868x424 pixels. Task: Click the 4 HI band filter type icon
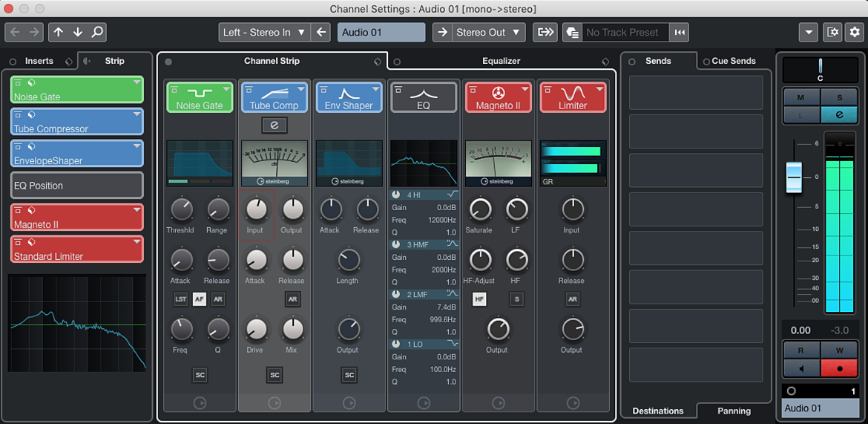click(453, 195)
